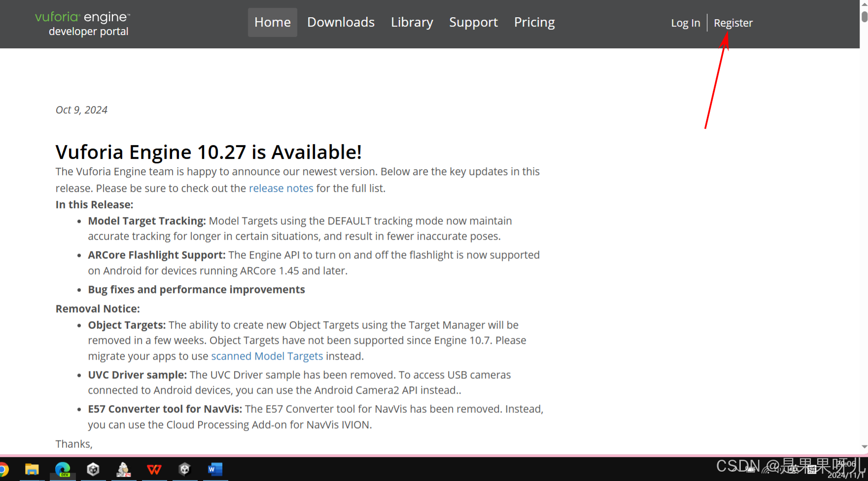Click the Vuforia engine developer portal logo
This screenshot has width=868, height=481.
point(83,24)
